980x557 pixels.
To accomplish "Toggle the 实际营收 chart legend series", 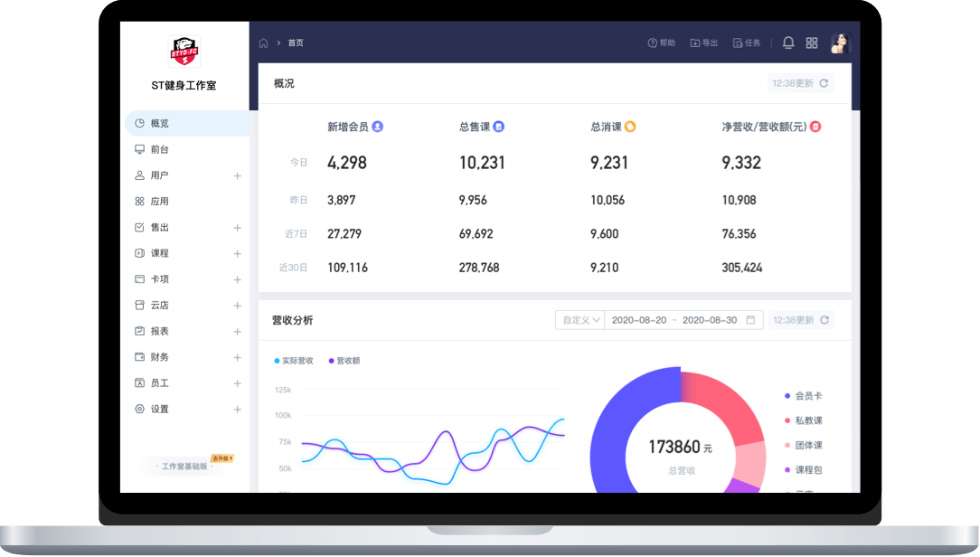I will (x=294, y=361).
